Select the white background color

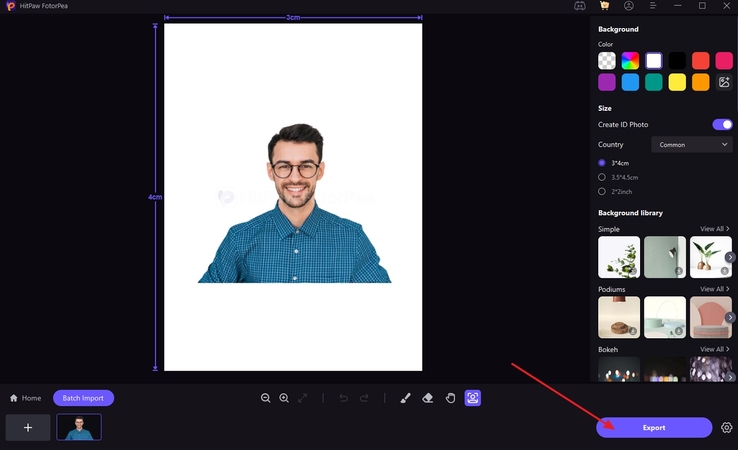click(x=654, y=61)
